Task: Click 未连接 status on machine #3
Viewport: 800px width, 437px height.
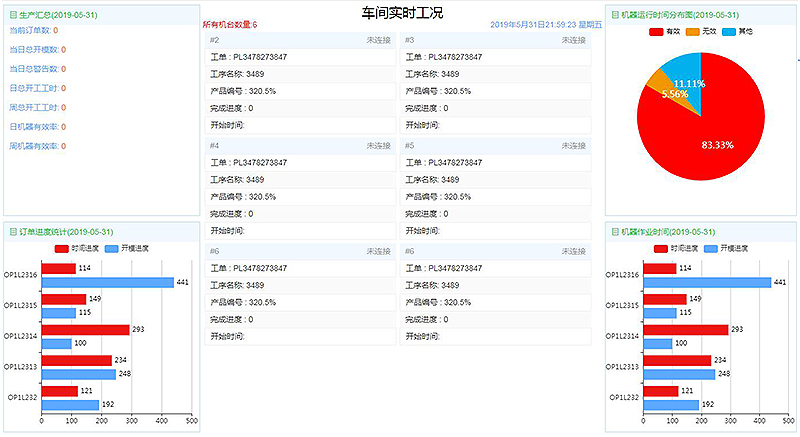Action: (x=573, y=40)
